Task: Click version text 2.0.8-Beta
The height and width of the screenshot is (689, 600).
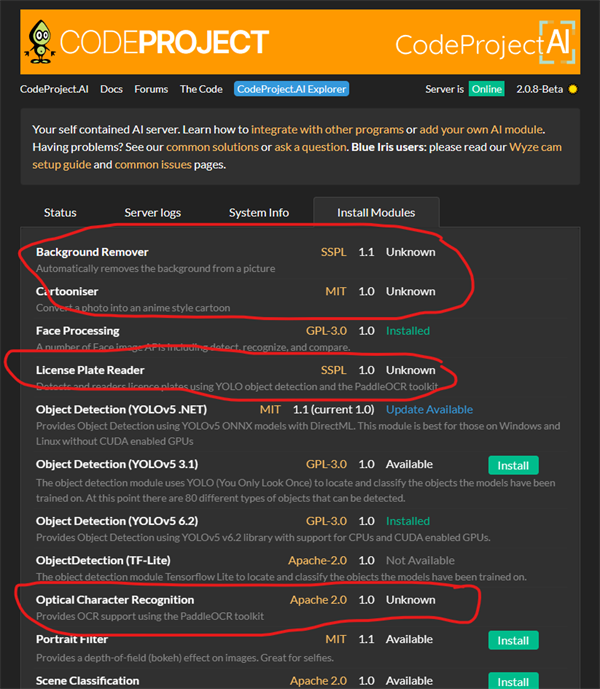Action: click(x=539, y=89)
